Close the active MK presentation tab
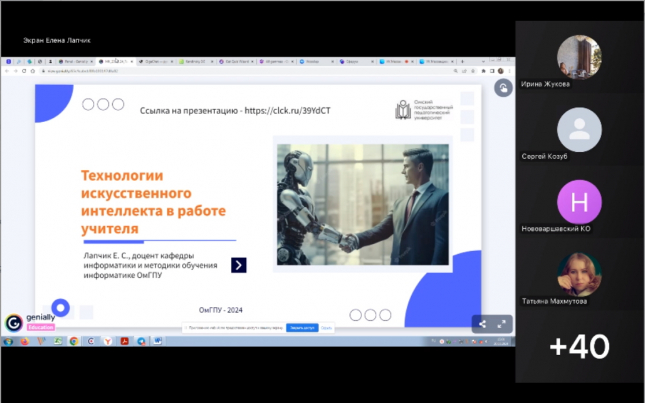 tap(132, 62)
